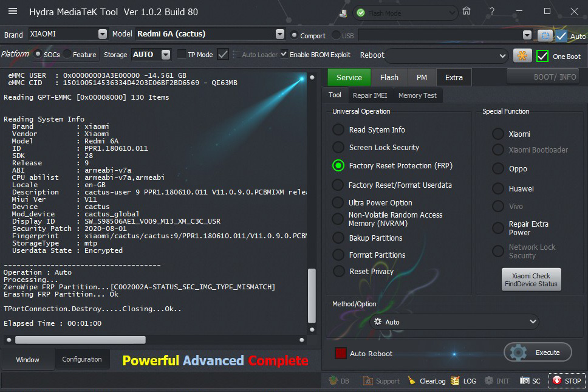
Task: Select Repair Extra Power function
Action: [498, 228]
